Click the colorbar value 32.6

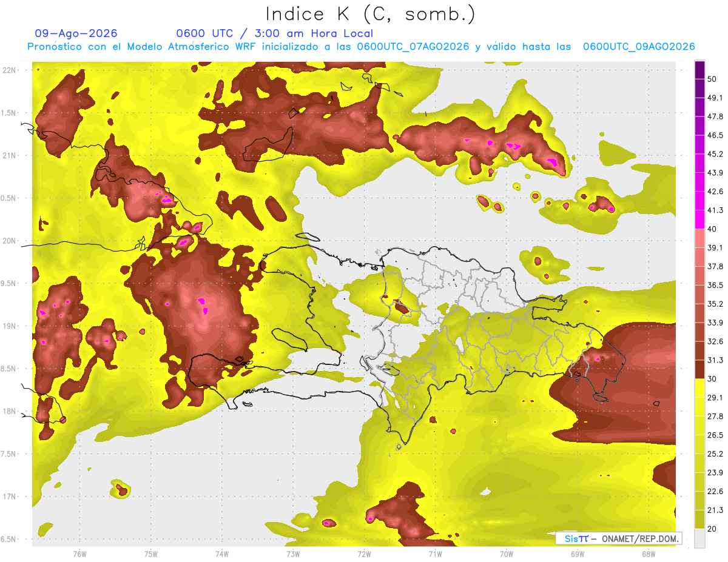[715, 341]
